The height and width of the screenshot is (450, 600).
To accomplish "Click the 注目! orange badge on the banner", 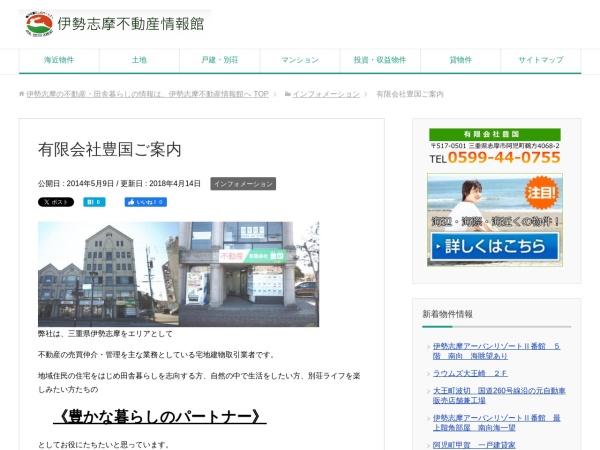I will tap(541, 192).
